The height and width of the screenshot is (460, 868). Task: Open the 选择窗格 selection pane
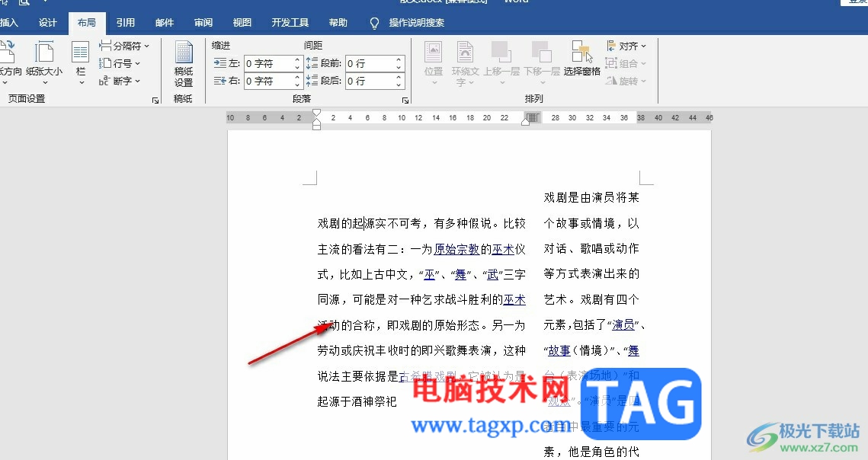click(x=581, y=58)
